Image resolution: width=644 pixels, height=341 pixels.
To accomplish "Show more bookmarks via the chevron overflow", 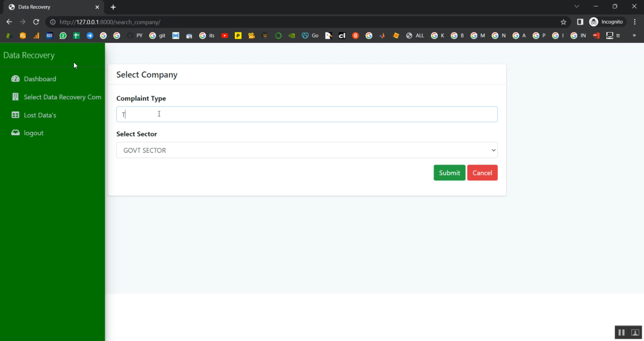I will [x=635, y=36].
